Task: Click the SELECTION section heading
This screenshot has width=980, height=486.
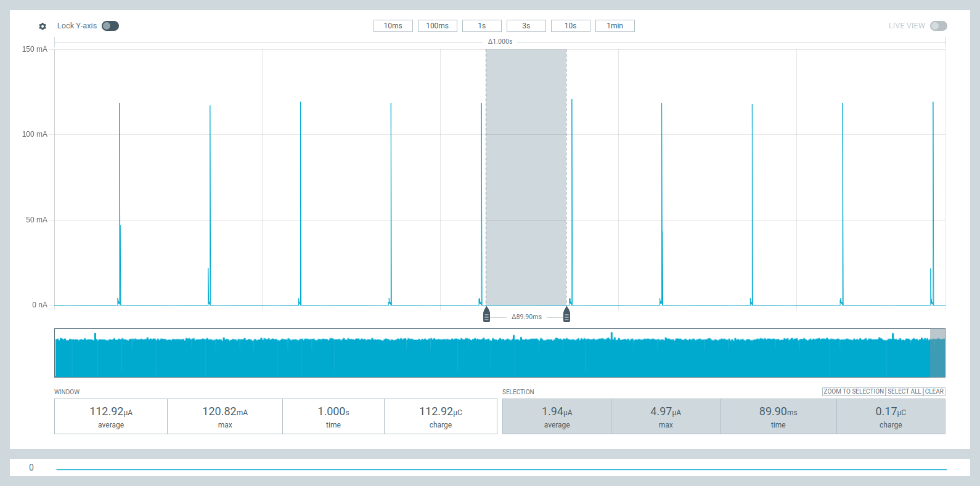Action: click(x=518, y=392)
